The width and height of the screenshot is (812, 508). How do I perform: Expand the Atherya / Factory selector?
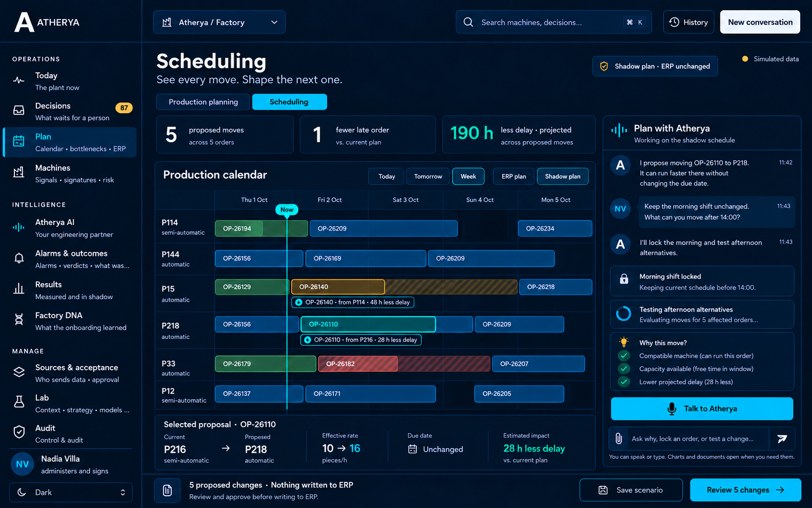[x=219, y=23]
